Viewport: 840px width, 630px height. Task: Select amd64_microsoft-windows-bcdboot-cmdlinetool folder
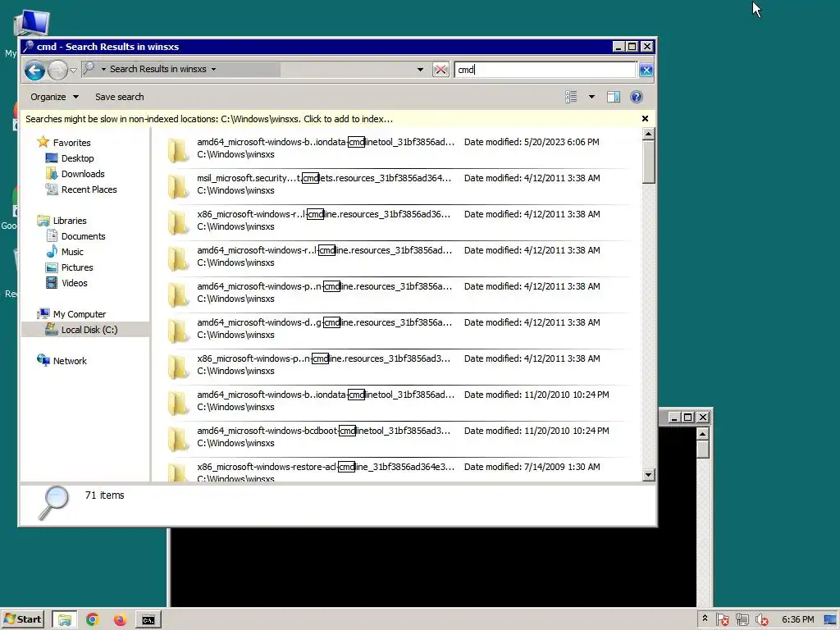(x=396, y=437)
